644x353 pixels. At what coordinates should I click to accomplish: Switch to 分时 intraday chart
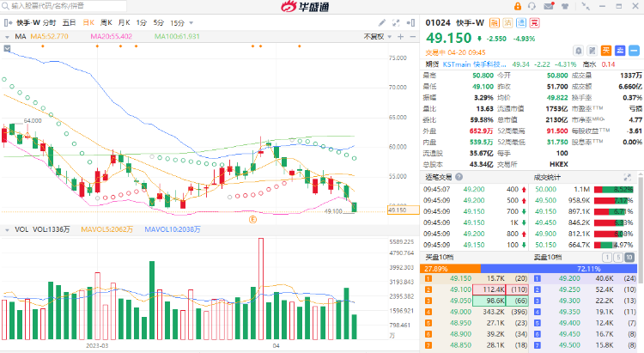pos(49,22)
